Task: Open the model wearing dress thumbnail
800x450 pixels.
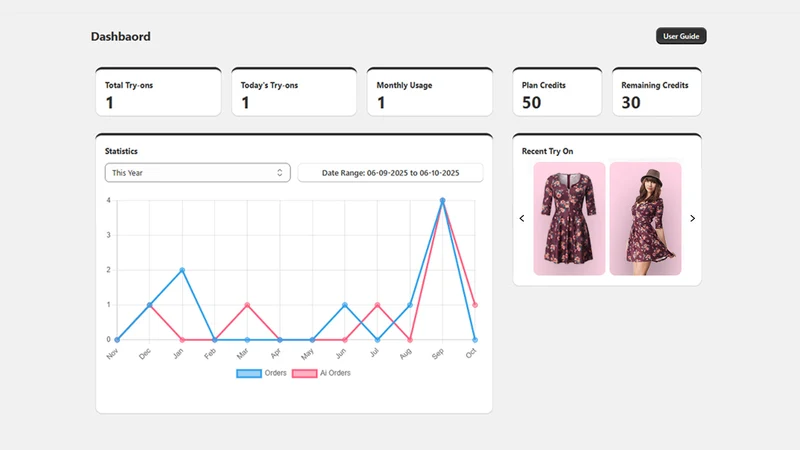Action: [645, 219]
